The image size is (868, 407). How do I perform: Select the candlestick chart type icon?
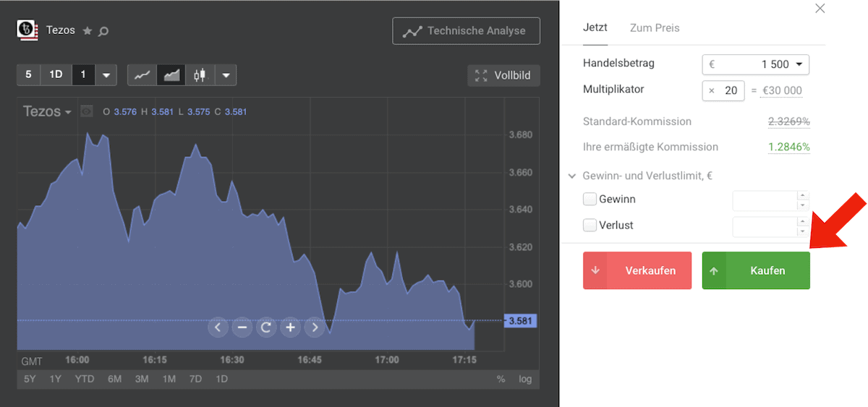pos(200,75)
